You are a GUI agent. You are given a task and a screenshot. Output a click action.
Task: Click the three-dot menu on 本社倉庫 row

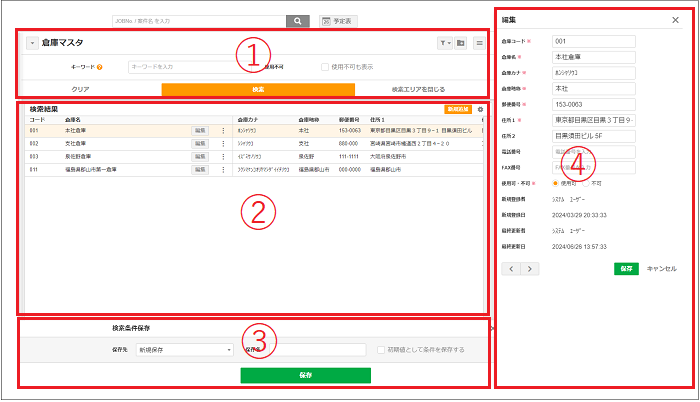222,130
